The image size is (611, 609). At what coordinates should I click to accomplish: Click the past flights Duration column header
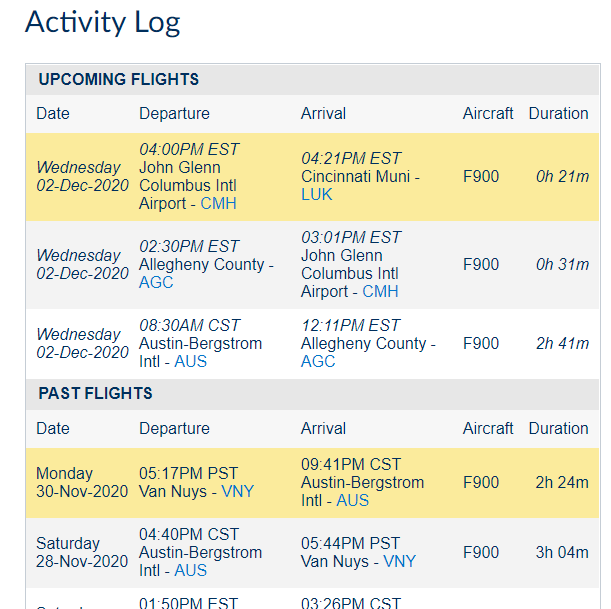[558, 429]
